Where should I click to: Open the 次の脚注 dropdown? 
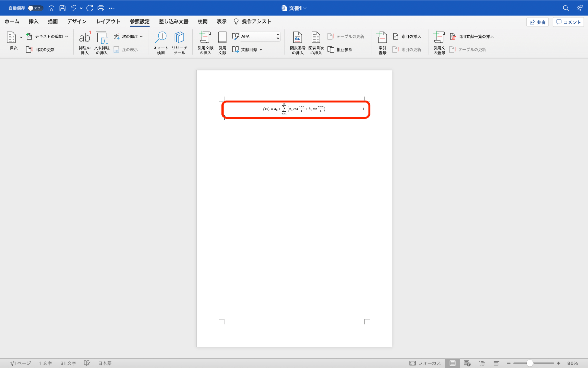(x=128, y=37)
